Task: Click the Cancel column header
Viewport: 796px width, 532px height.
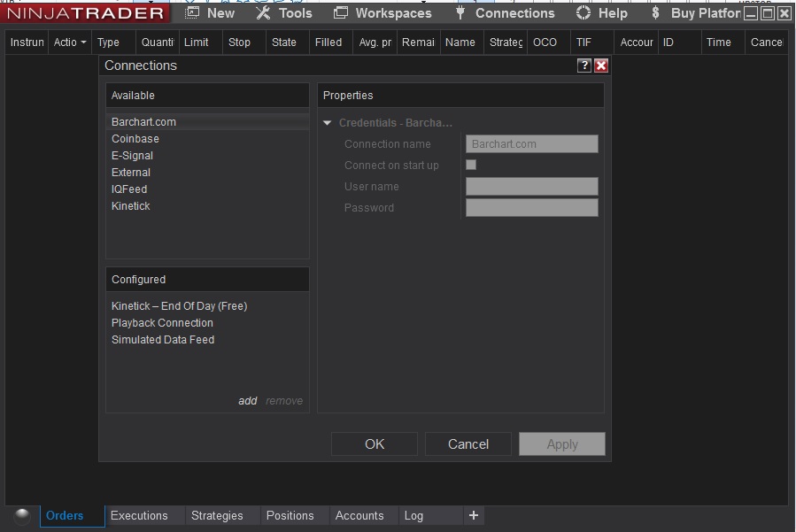Action: [767, 42]
